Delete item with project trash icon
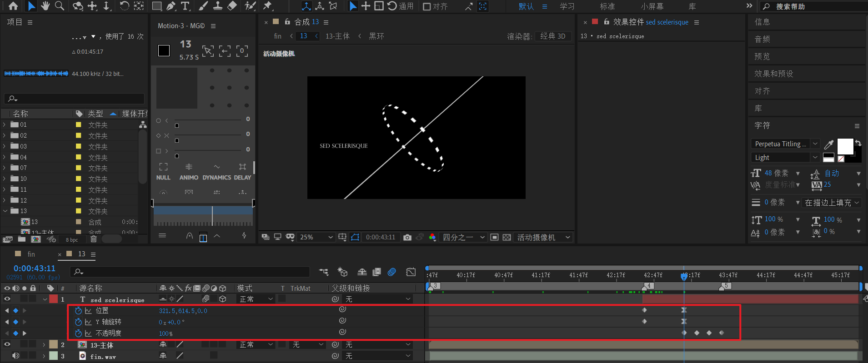Viewport: 868px width, 363px height. coord(94,239)
